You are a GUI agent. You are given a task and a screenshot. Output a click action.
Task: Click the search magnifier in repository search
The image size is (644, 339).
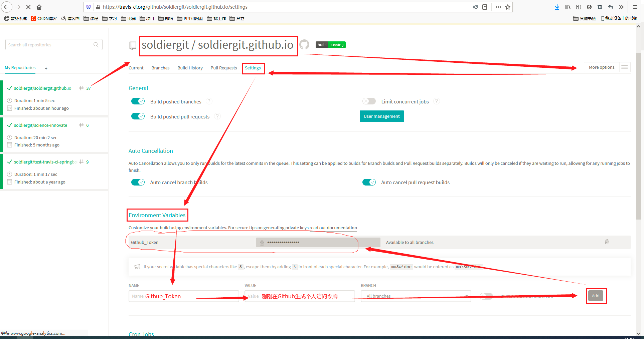96,45
